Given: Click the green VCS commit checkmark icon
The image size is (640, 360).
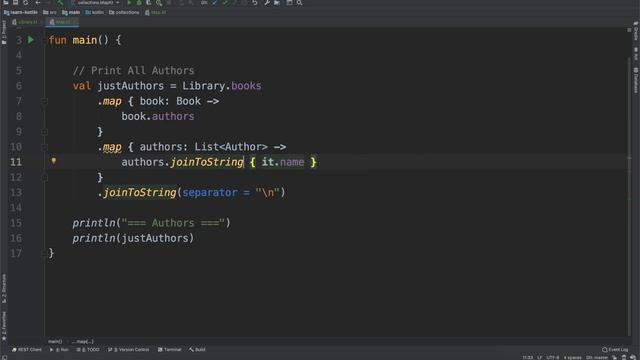Looking at the screenshot, I should tap(225, 3).
